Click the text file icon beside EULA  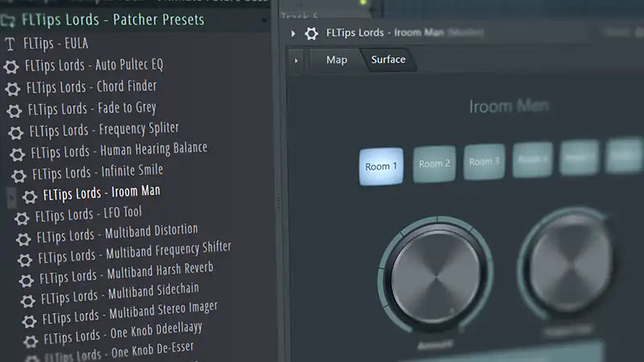coord(10,45)
